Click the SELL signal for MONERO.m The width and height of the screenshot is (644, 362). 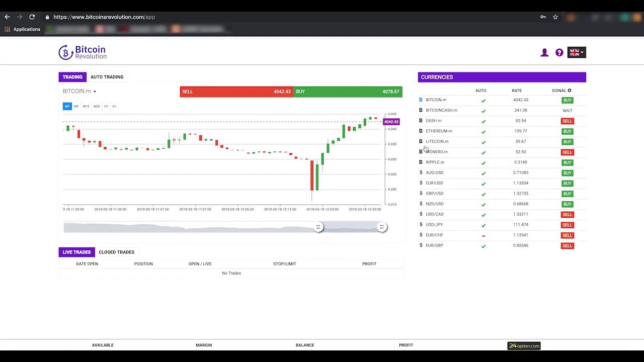pyautogui.click(x=568, y=152)
